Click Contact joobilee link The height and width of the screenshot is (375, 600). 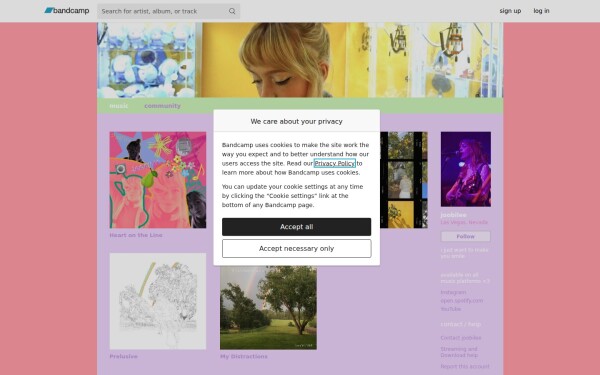point(461,338)
